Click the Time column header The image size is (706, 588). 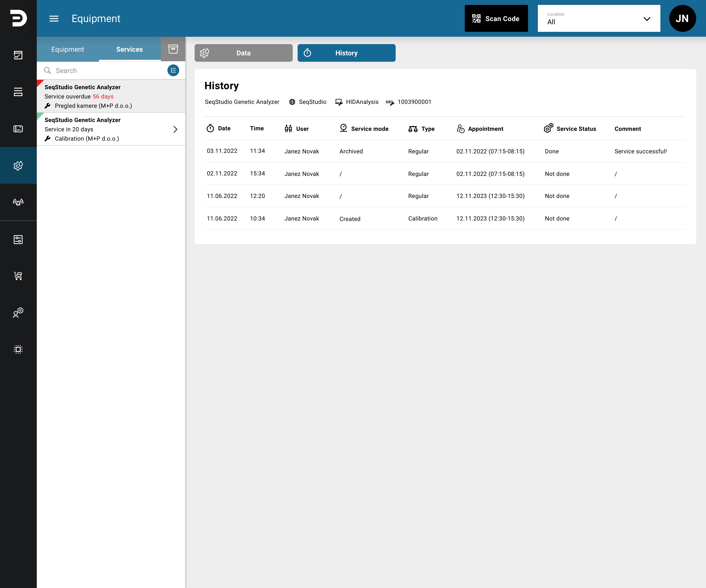[257, 128]
